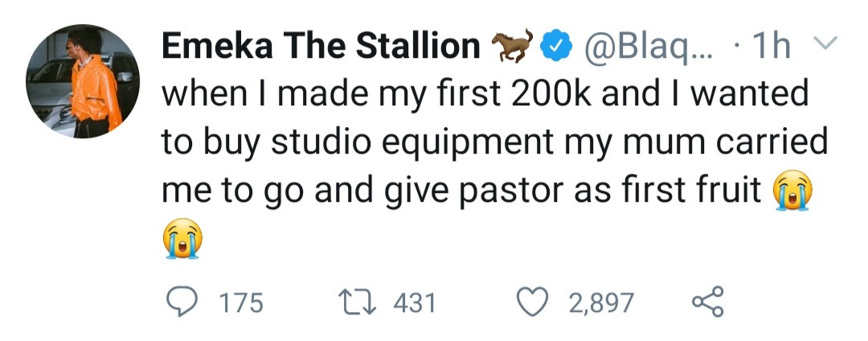The image size is (868, 341).
Task: Click the share icon on tweet
Action: coord(708,302)
